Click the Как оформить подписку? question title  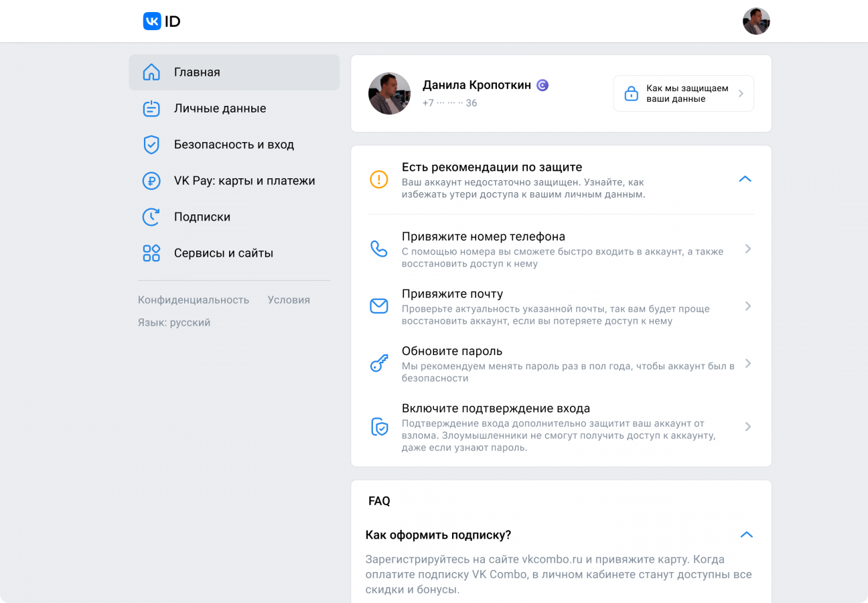click(x=438, y=535)
